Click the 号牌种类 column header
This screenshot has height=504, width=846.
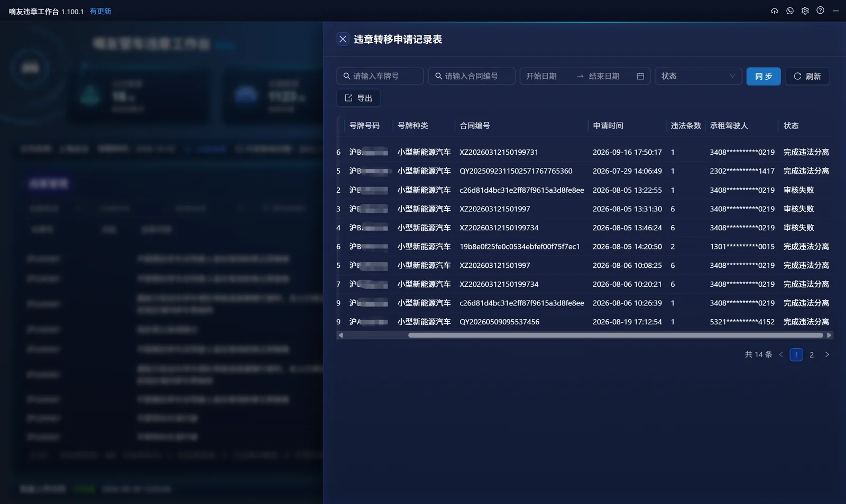(413, 126)
